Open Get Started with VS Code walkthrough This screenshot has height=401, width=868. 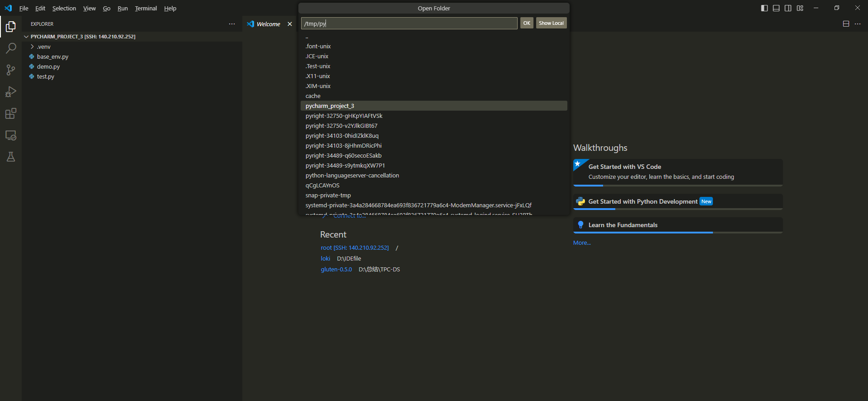tap(678, 172)
